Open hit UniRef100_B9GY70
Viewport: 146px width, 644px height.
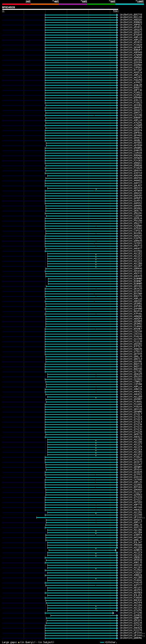(131, 296)
